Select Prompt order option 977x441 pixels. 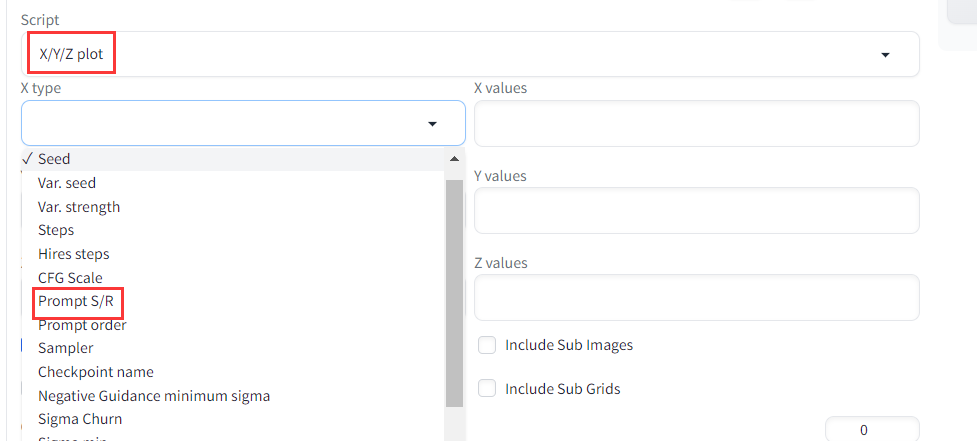click(x=82, y=325)
